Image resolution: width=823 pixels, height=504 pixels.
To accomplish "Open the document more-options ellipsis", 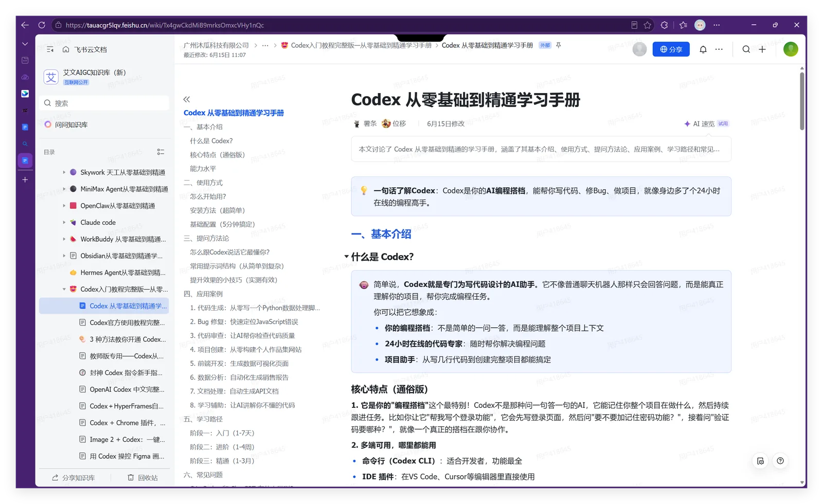I will 719,49.
